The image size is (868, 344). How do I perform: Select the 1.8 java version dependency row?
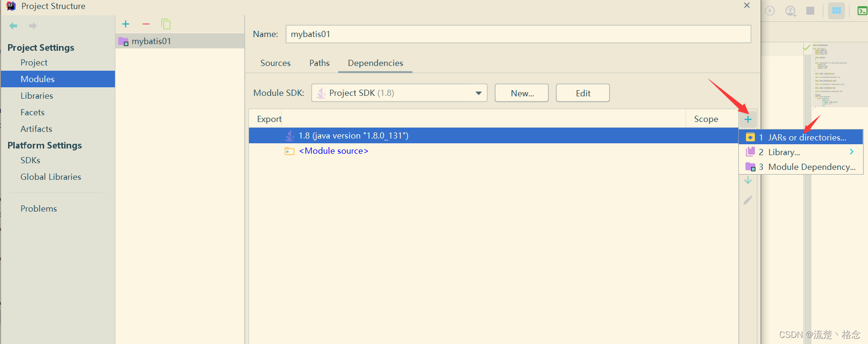494,136
